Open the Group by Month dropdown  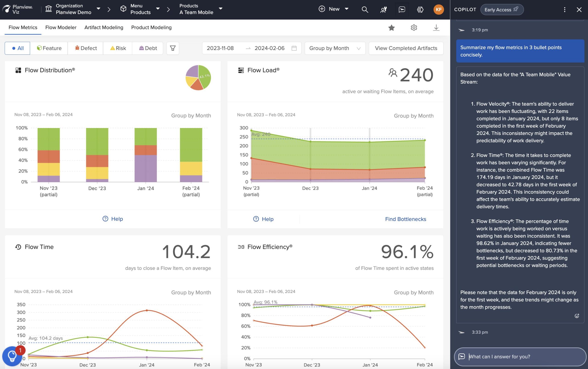(x=335, y=48)
